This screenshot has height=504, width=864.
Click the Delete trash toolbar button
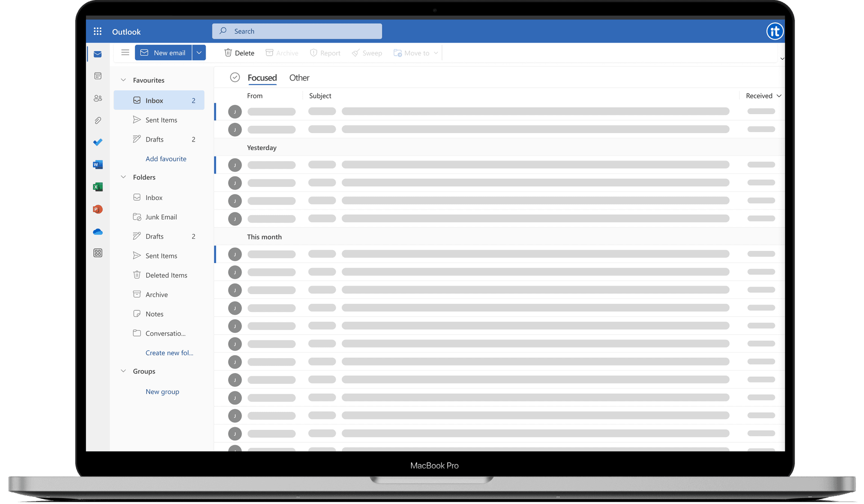pyautogui.click(x=239, y=53)
